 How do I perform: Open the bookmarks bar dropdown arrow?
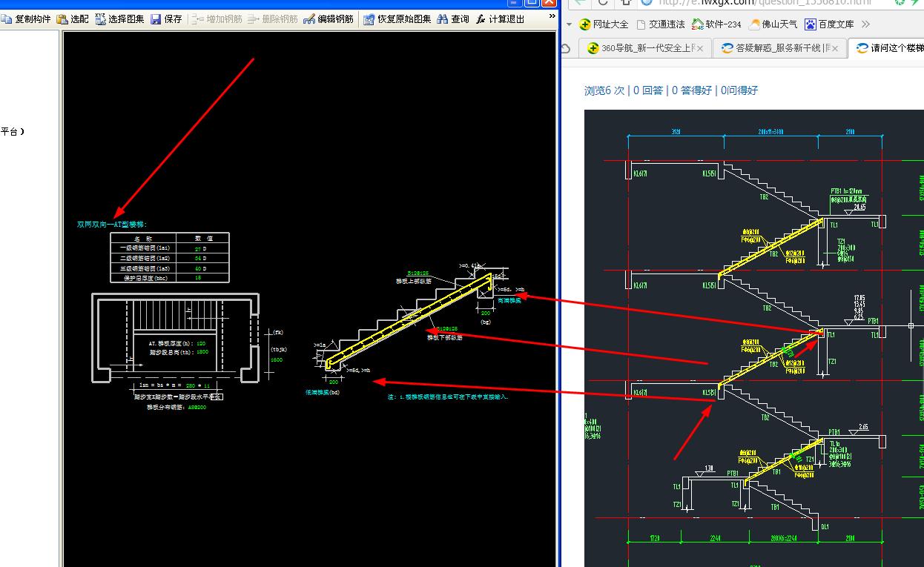(569, 24)
